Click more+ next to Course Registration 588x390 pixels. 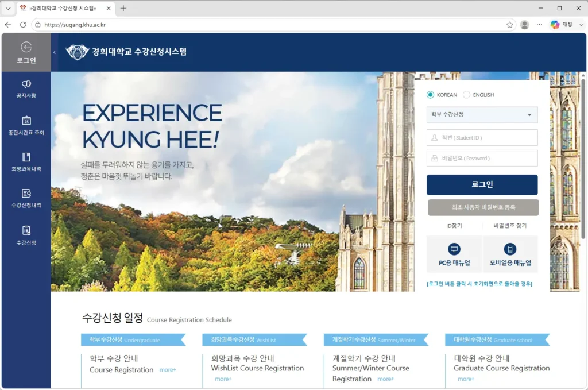point(168,370)
